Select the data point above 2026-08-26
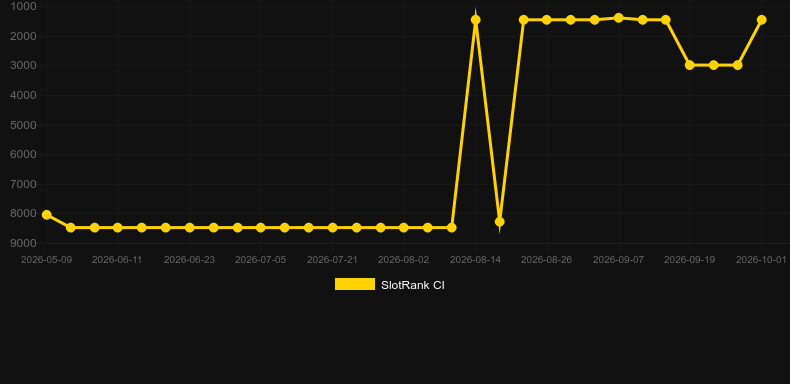Image resolution: width=790 pixels, height=384 pixels. [x=547, y=20]
